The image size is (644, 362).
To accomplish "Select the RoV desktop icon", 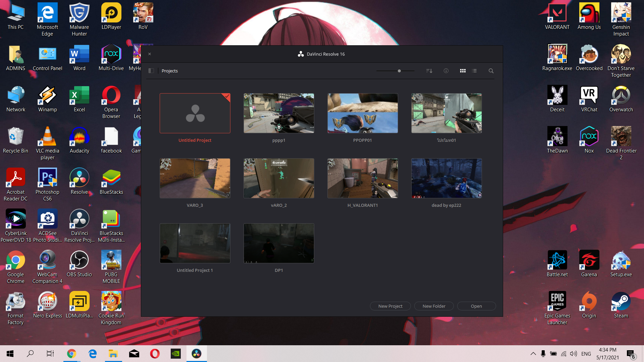I will pyautogui.click(x=143, y=16).
